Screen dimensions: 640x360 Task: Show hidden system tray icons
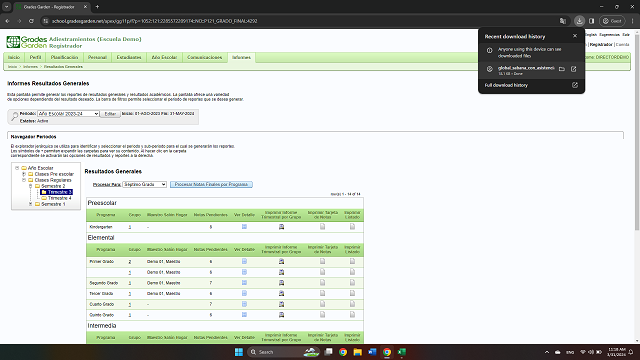pyautogui.click(x=547, y=352)
